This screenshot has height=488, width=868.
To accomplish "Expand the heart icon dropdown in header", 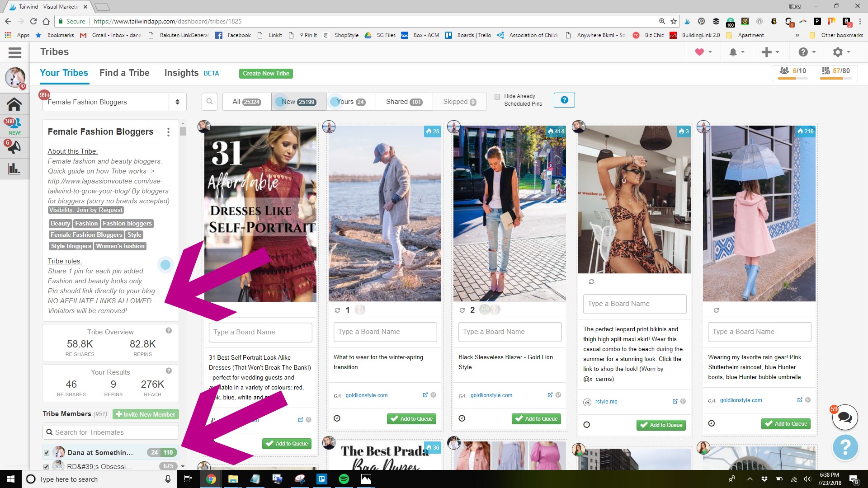I will click(x=703, y=52).
